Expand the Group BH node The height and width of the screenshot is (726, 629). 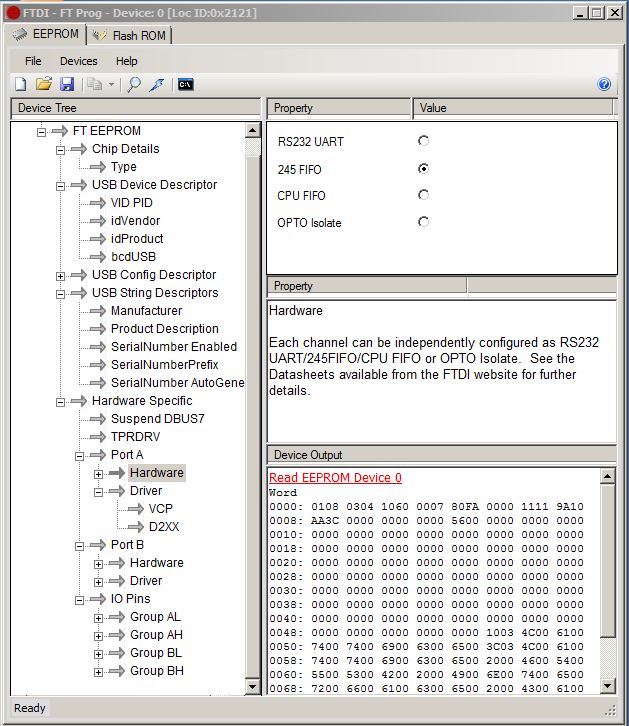point(98,672)
